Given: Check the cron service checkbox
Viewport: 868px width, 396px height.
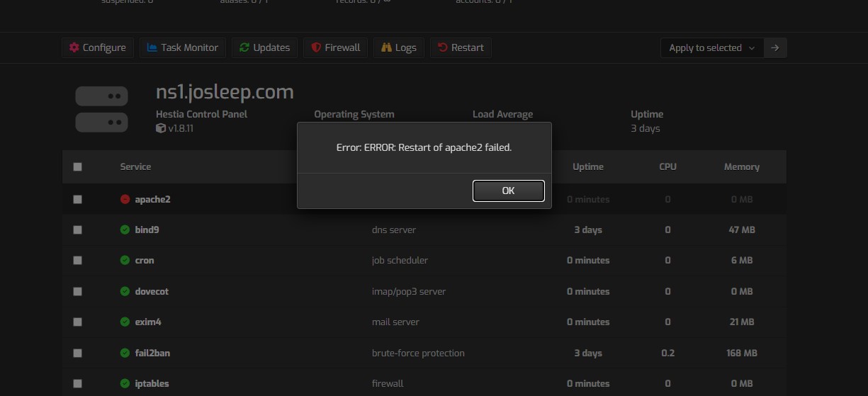Looking at the screenshot, I should point(77,261).
